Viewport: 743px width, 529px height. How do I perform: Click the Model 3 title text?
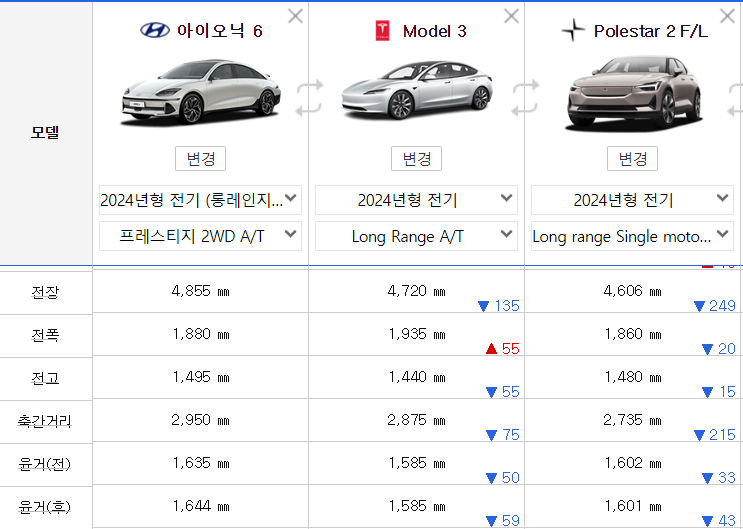tap(435, 31)
